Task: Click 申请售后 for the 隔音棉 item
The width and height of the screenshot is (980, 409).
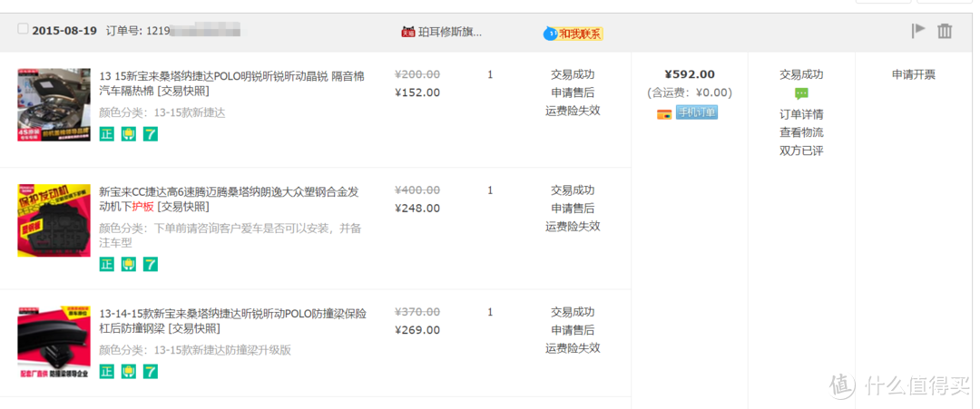Action: coord(573,93)
